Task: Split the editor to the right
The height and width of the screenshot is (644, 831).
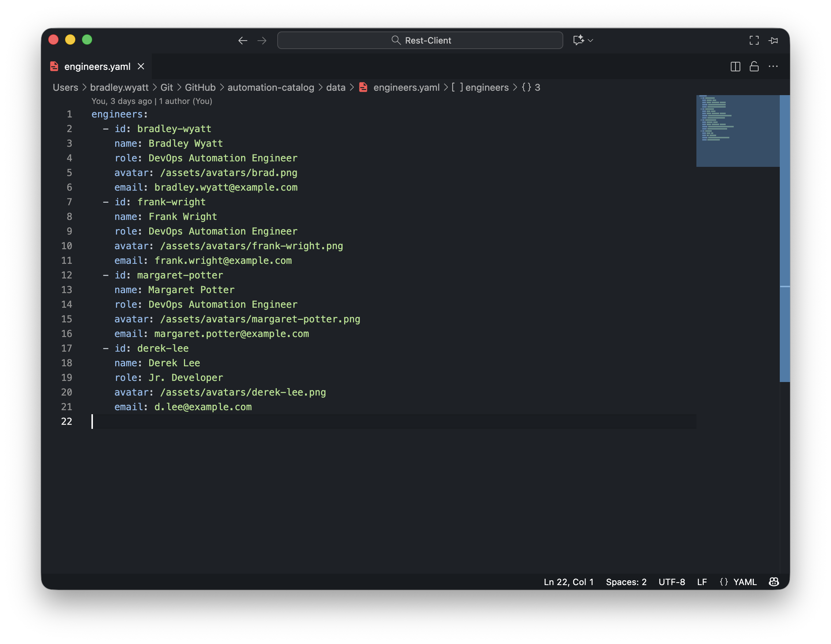Action: pyautogui.click(x=735, y=67)
